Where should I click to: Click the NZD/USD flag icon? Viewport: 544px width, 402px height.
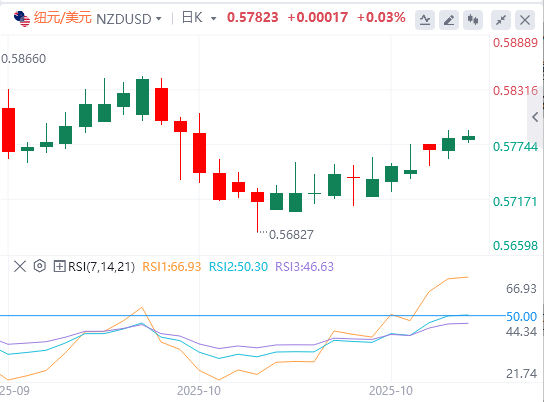point(22,19)
